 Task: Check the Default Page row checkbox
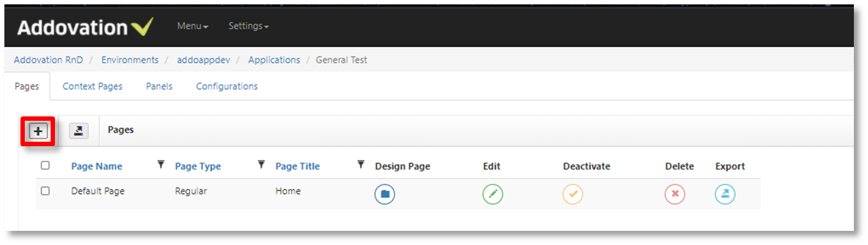click(x=45, y=191)
